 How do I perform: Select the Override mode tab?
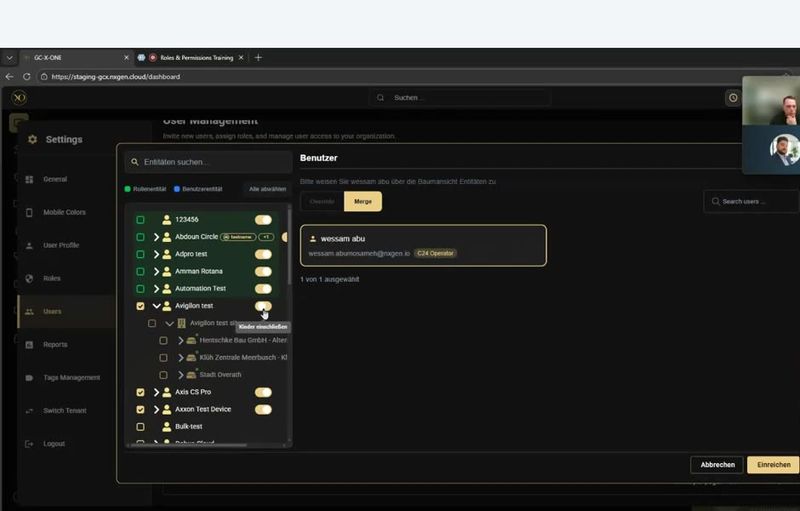click(322, 201)
